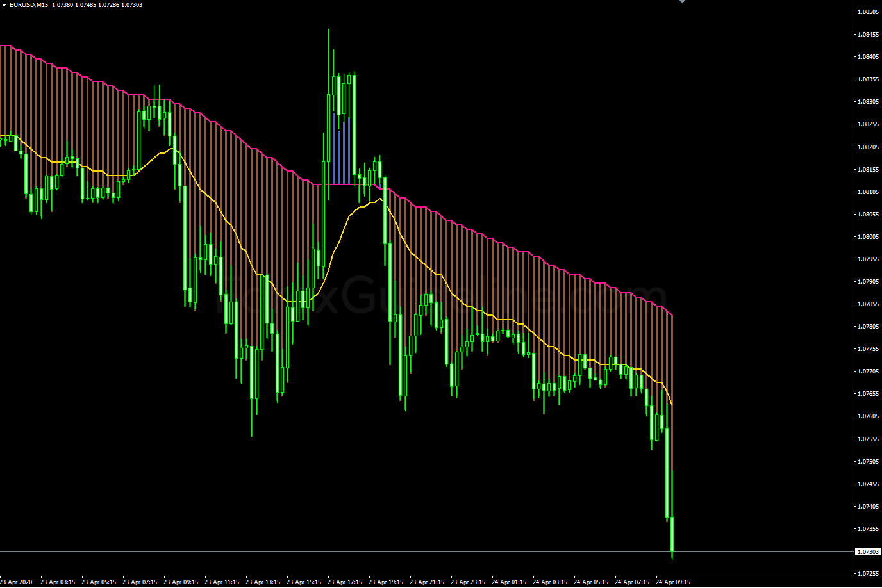Click the 23 Apr 23:15 time label
Viewport: 882px width, 588px height.
tap(468, 582)
